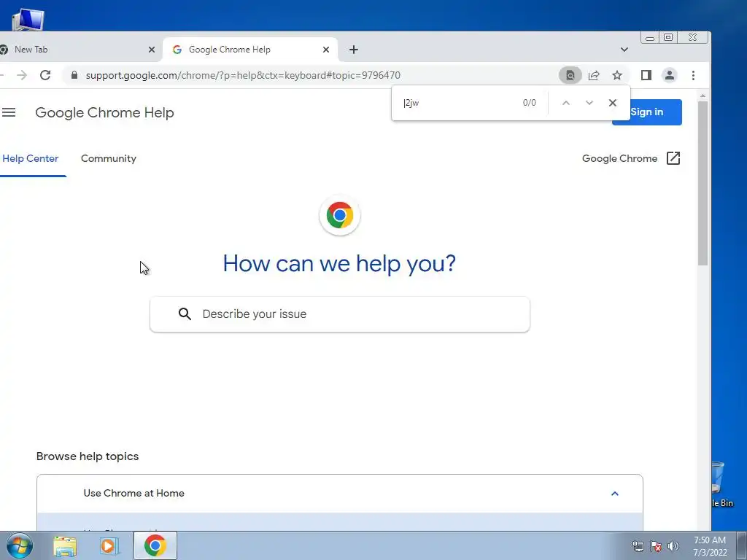
Task: Open Windows Media Player from taskbar
Action: pyautogui.click(x=109, y=545)
